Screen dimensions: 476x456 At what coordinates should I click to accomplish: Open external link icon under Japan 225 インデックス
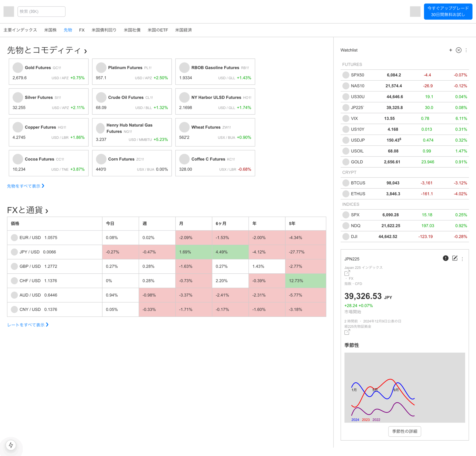[347, 273]
